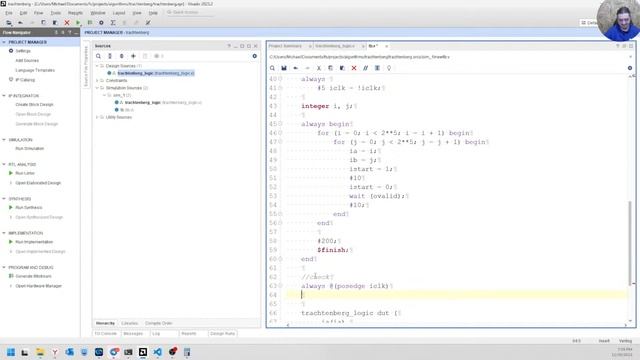Click Generate Bitstream
640x360 pixels.
[x=33, y=276]
